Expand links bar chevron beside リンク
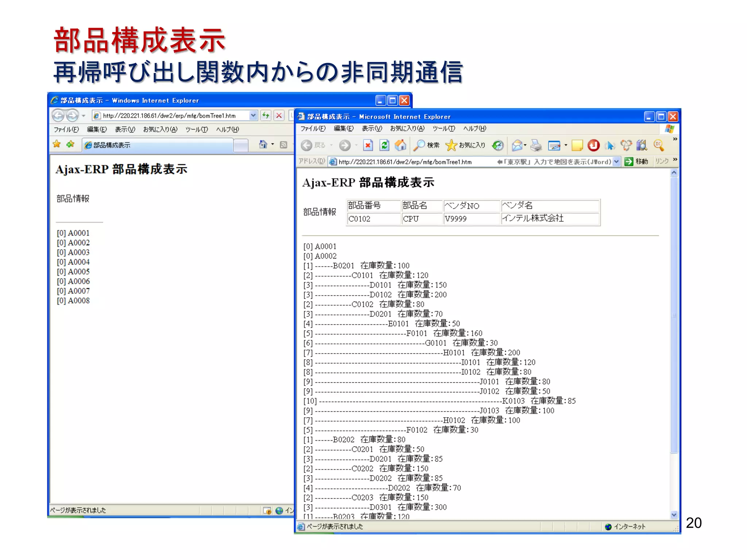Viewport: 747px width, 560px height. (675, 159)
